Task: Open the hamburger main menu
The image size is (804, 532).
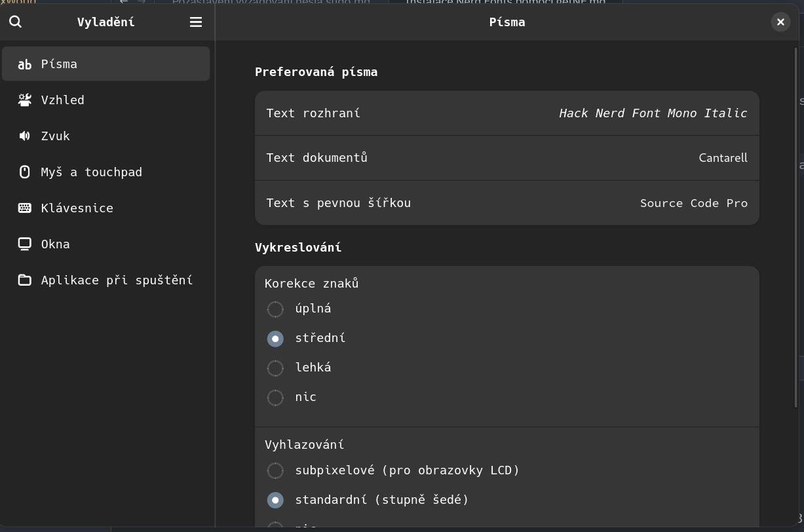Action: pyautogui.click(x=195, y=22)
